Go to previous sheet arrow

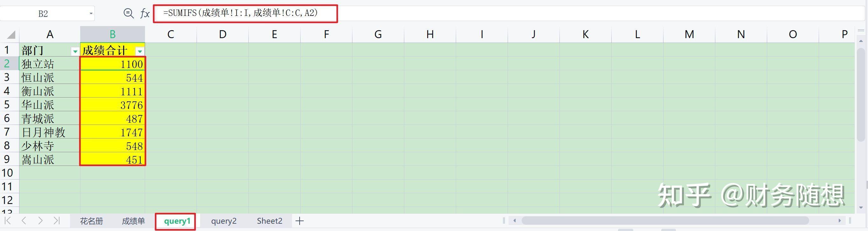[24, 221]
